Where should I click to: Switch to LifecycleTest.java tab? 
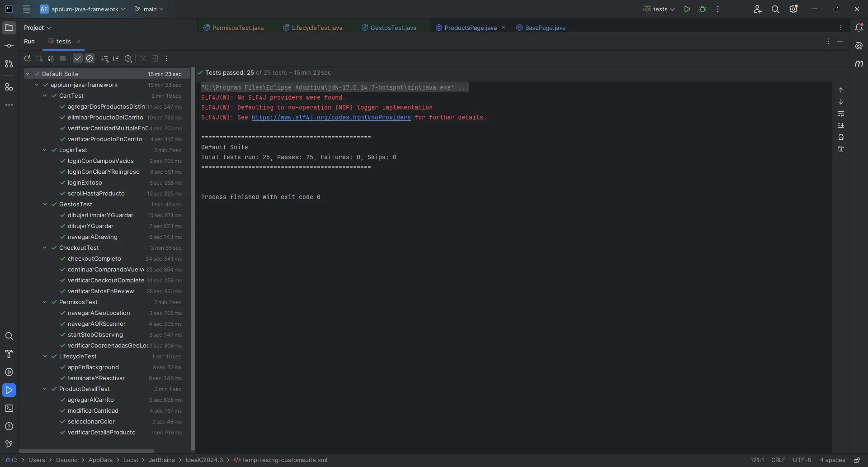click(x=312, y=28)
